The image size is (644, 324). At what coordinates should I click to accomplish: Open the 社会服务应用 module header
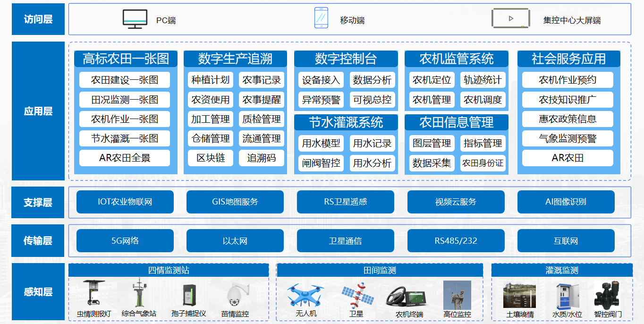[x=569, y=59]
